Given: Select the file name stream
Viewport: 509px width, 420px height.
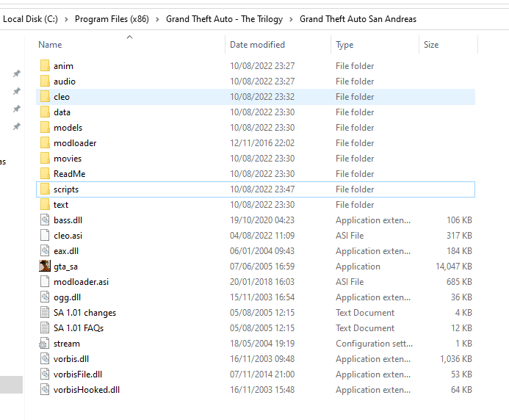Looking at the screenshot, I should 67,344.
